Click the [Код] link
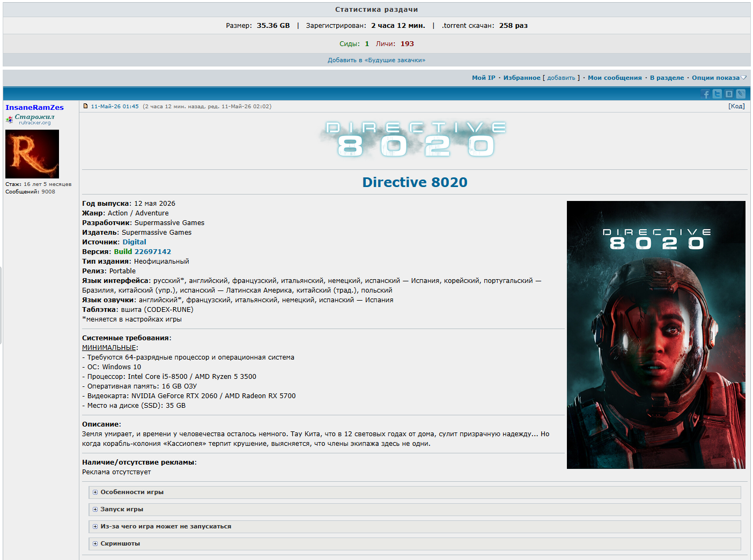This screenshot has height=560, width=753. 736,106
